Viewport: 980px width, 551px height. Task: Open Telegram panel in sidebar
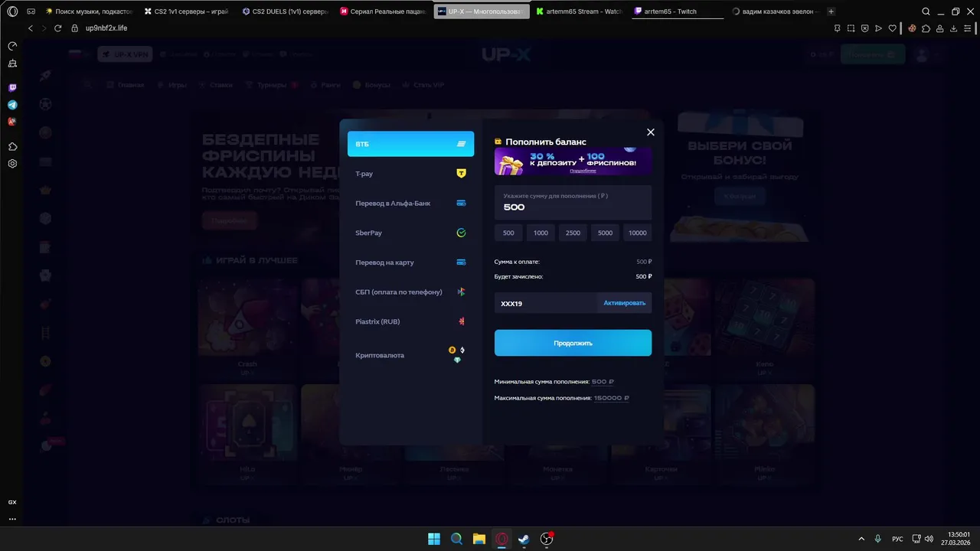(x=12, y=105)
